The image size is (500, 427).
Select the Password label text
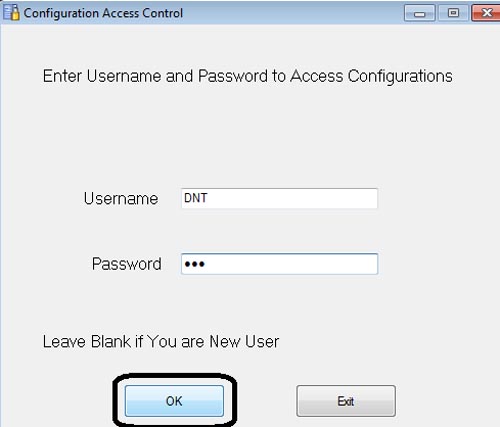pos(127,264)
